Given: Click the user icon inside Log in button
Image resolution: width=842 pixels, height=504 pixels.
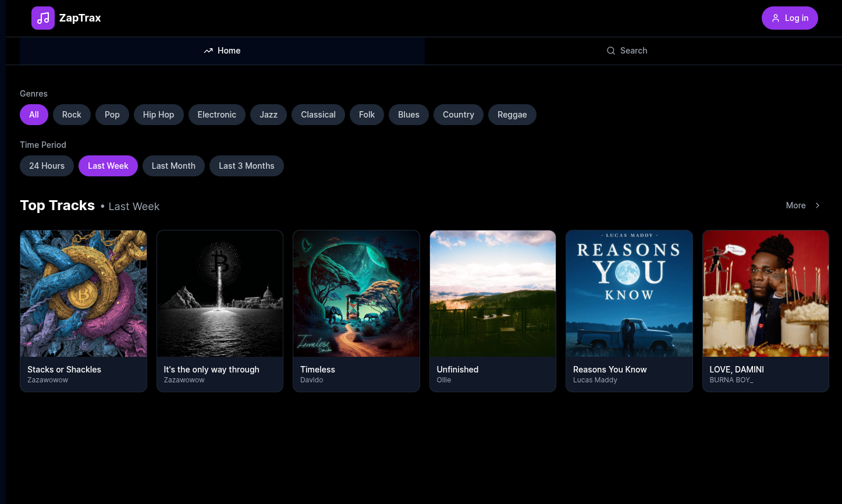Looking at the screenshot, I should (776, 18).
